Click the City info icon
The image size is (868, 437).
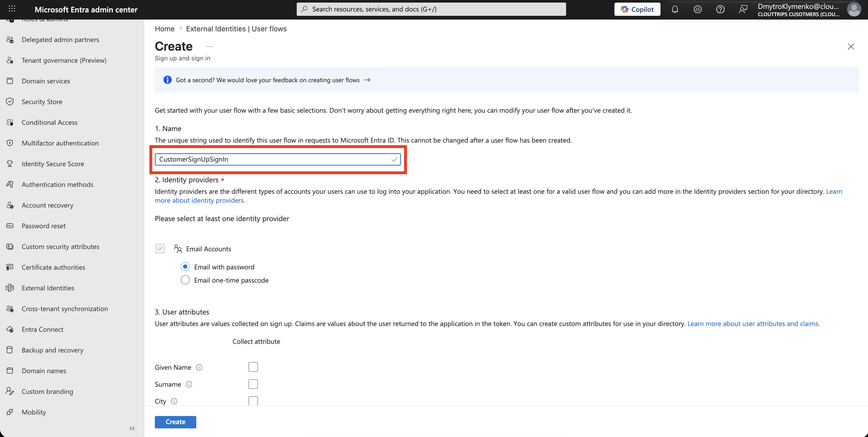click(x=174, y=401)
